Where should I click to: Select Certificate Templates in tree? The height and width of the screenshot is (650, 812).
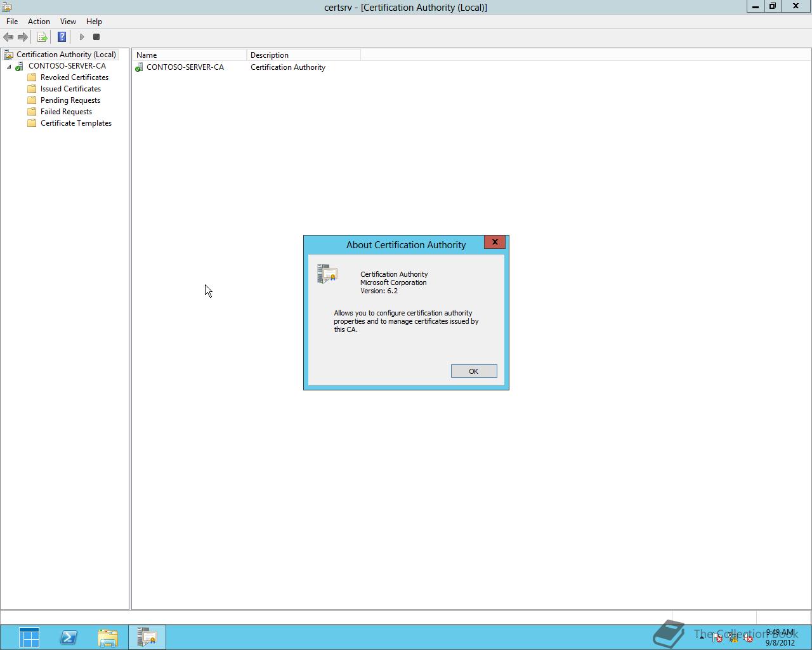pyautogui.click(x=76, y=123)
